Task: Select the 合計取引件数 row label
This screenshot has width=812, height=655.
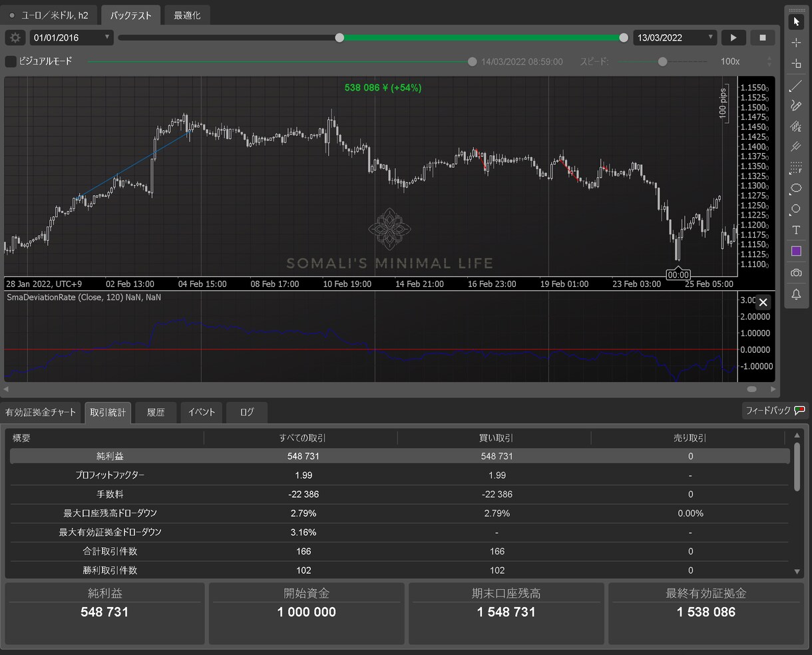Action: pyautogui.click(x=110, y=551)
